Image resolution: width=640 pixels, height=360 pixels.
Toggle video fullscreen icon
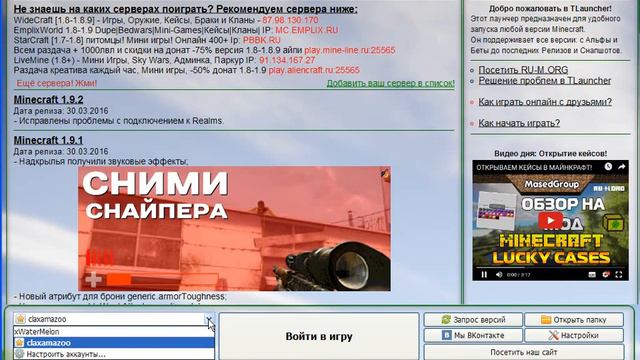[x=619, y=275]
